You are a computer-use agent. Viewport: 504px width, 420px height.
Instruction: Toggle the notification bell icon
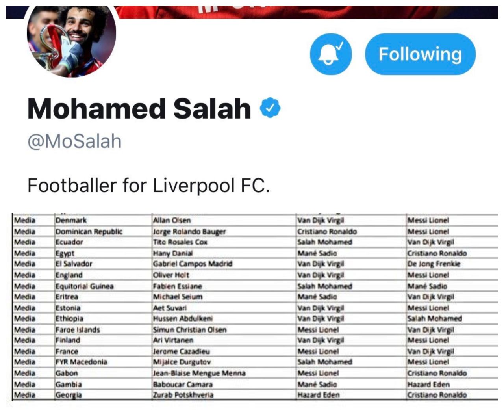pyautogui.click(x=330, y=54)
